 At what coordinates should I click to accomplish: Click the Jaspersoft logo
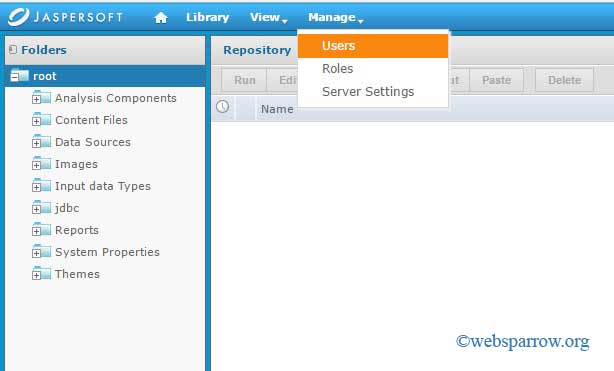pyautogui.click(x=65, y=17)
